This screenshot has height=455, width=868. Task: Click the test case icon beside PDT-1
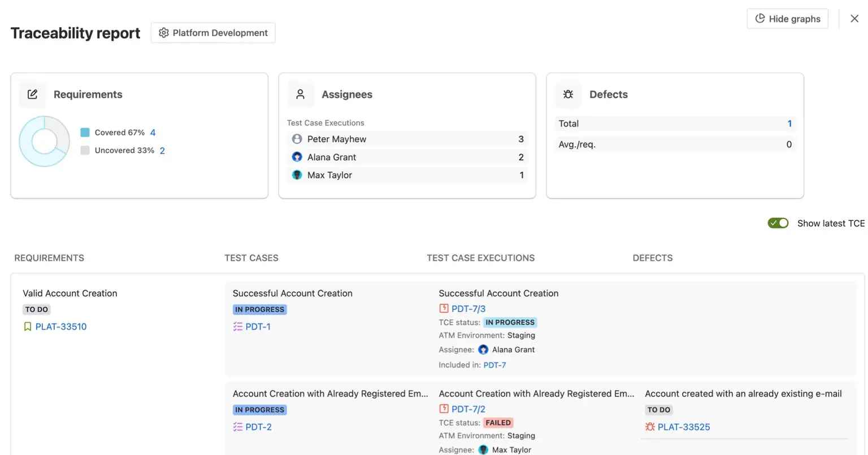[237, 326]
